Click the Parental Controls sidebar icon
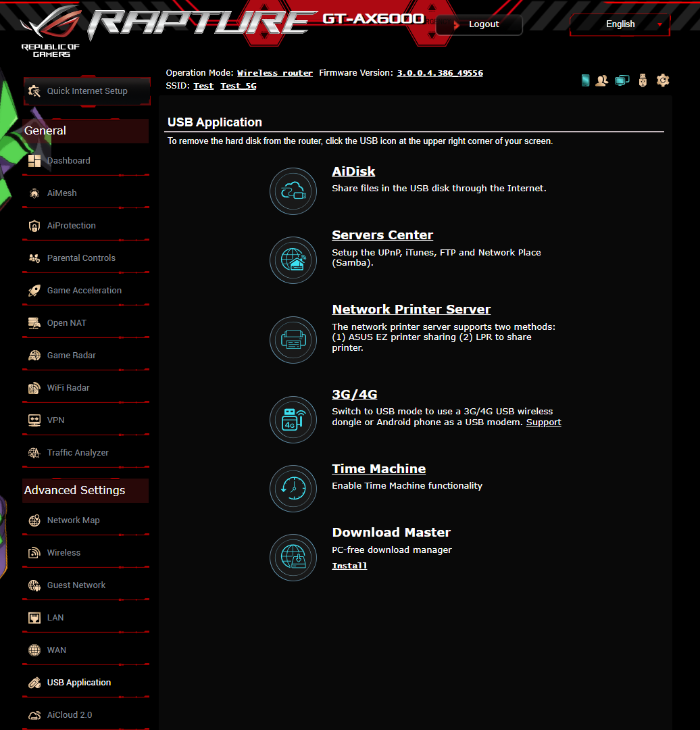 pyautogui.click(x=34, y=258)
